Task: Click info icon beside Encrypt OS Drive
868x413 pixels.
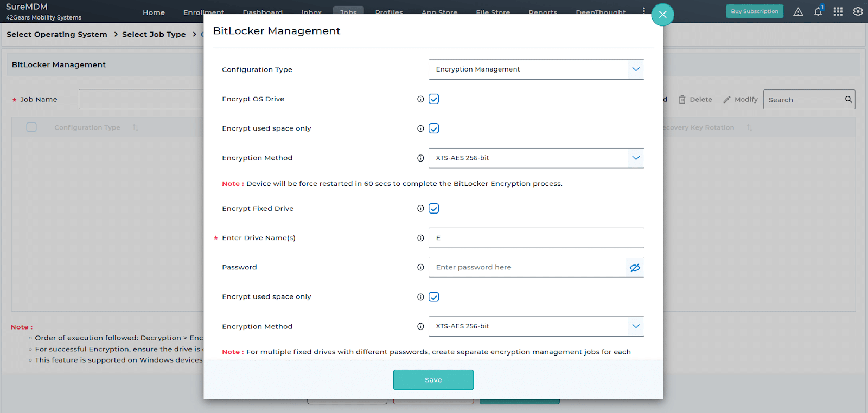Action: (x=420, y=99)
